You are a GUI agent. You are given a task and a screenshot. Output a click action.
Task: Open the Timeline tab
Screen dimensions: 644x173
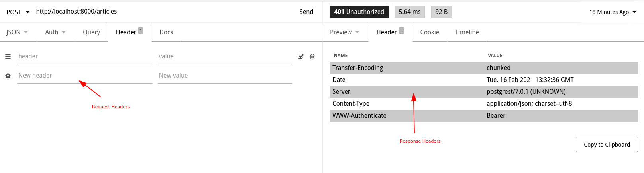467,32
